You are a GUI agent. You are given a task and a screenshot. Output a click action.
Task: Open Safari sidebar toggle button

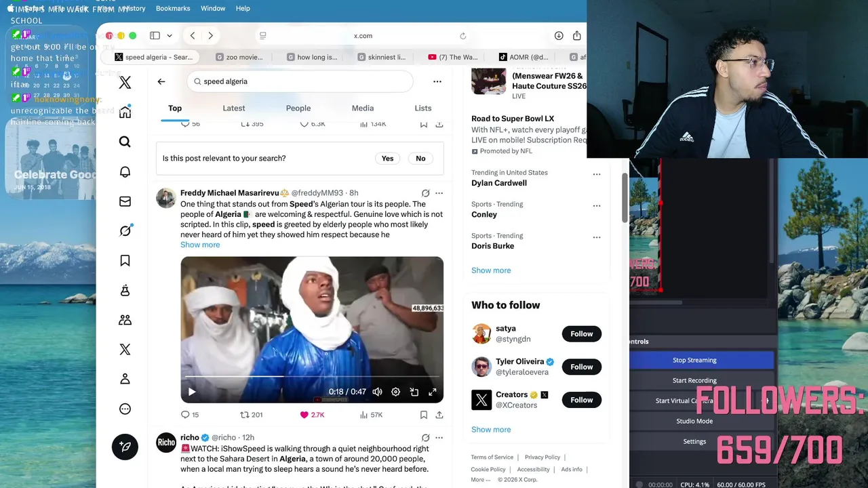tap(155, 36)
